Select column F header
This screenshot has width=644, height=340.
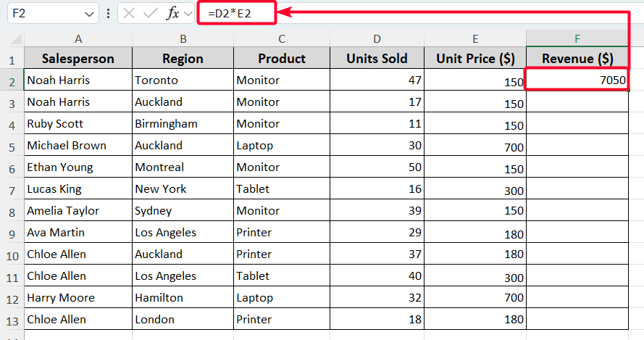tap(577, 38)
